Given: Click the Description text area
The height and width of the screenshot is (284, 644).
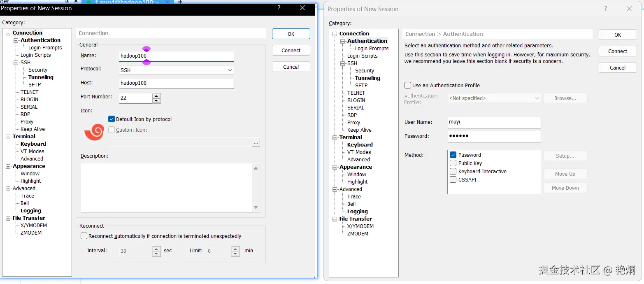Looking at the screenshot, I should tap(166, 188).
